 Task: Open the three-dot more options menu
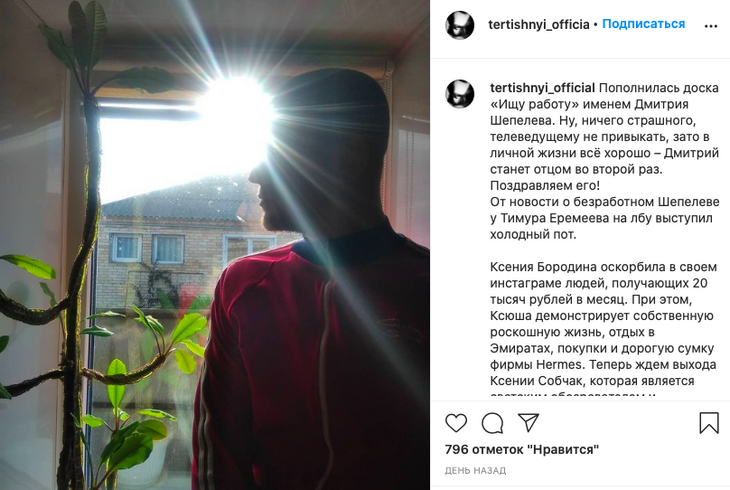click(710, 26)
